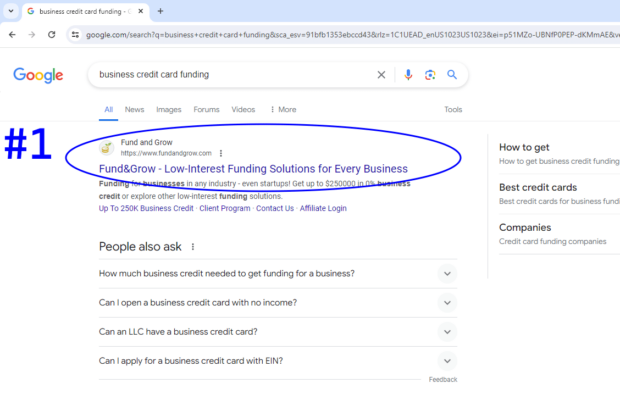620x400 pixels.
Task: Open Fund&Grow Low-Interest Funding Solutions result
Action: point(253,169)
